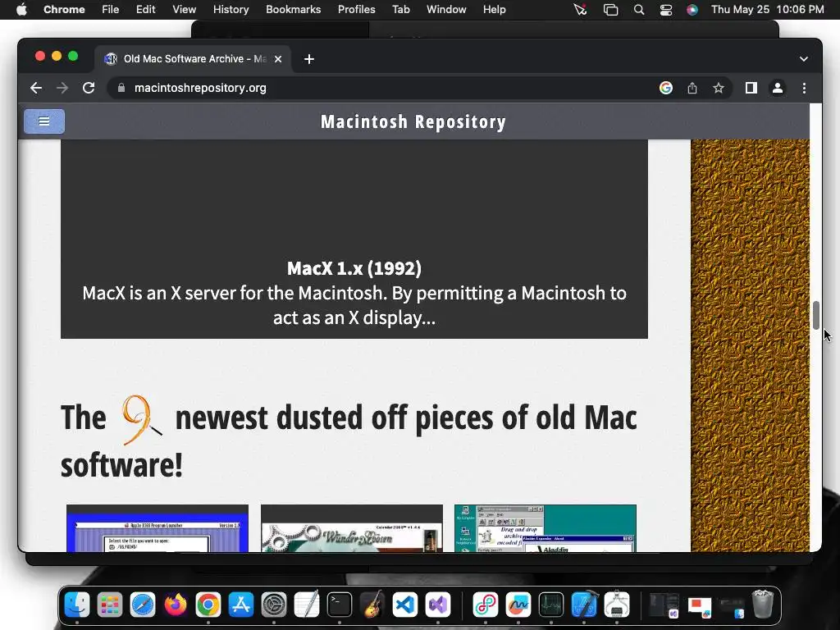This screenshot has height=630, width=840.
Task: Open the View menu
Action: [185, 10]
